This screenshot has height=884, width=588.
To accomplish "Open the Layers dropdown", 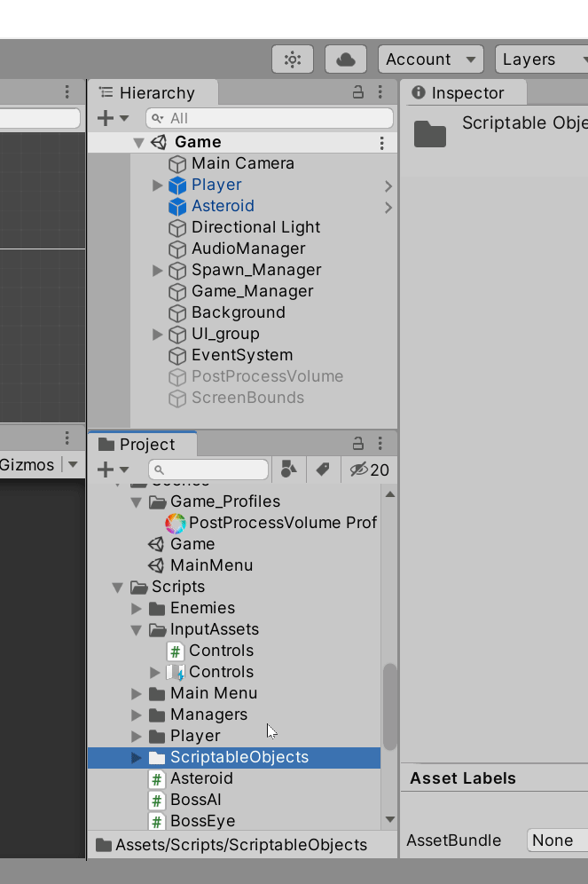I will (x=541, y=59).
